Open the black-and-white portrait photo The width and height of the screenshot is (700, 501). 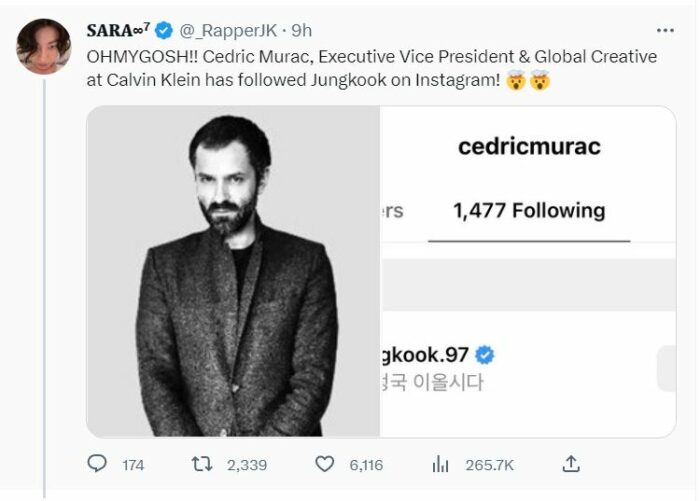click(233, 271)
